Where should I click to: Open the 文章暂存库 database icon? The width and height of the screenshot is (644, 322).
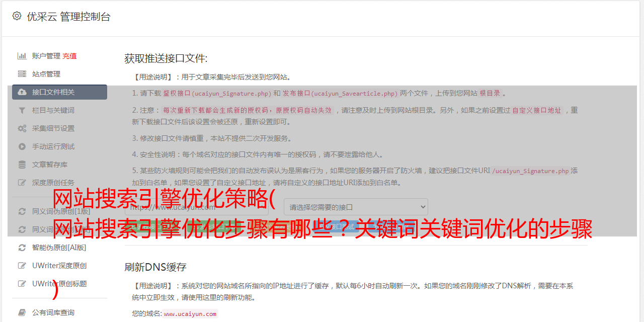click(22, 165)
